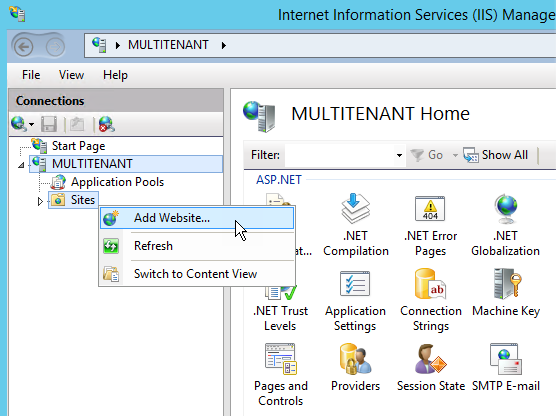Screen dimensions: 556x416
Task: Open the Create New Connection dropdown arrow
Action: 32,124
